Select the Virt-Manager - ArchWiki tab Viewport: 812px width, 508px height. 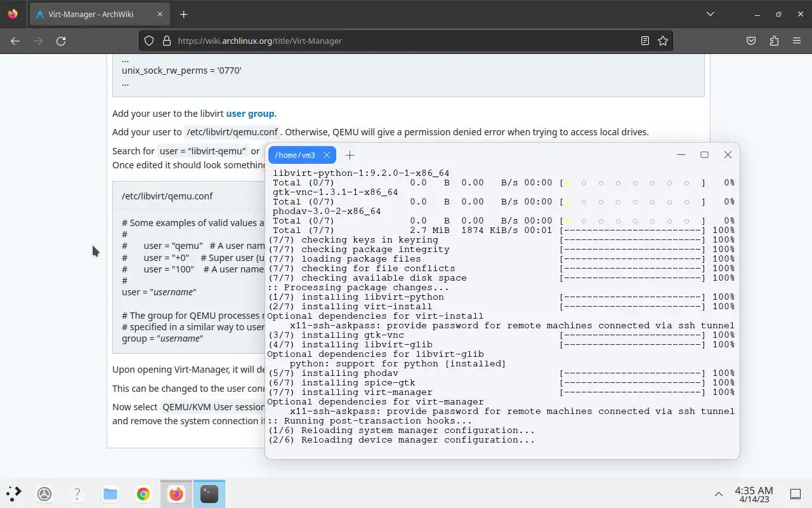[98, 14]
